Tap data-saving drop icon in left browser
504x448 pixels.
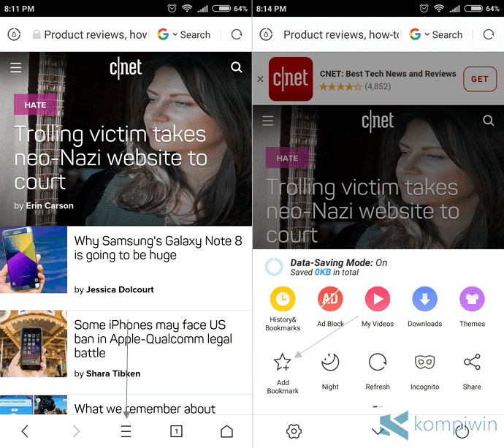(14, 34)
